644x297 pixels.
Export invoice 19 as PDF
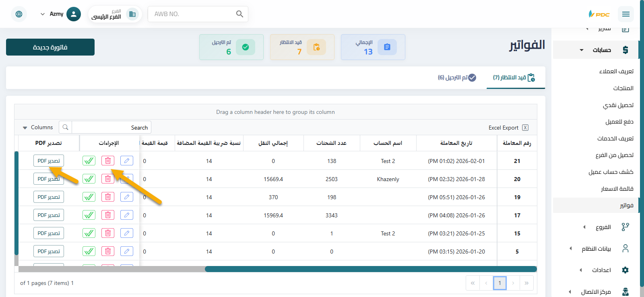[49, 197]
